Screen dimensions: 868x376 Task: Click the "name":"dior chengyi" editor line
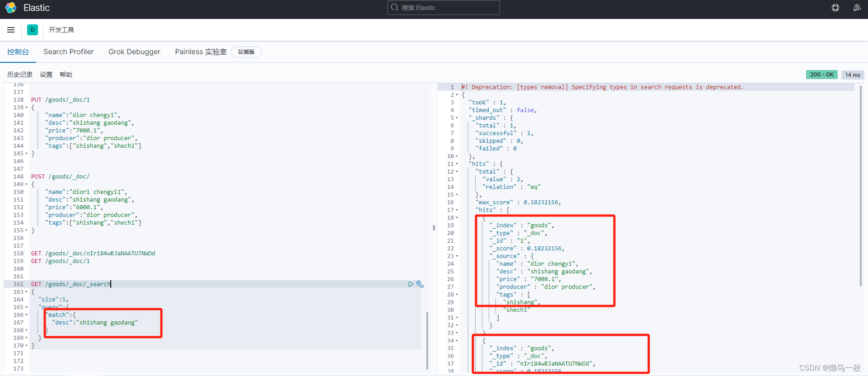coord(83,115)
